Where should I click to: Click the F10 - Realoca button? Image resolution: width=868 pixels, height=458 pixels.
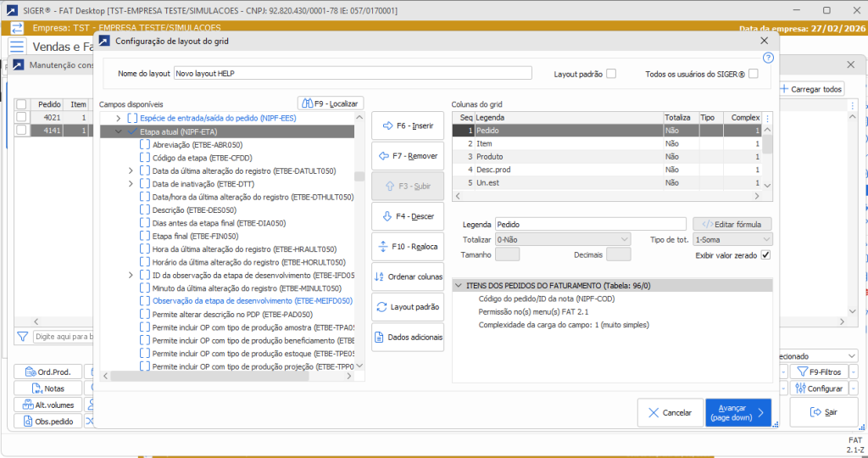[x=407, y=247]
